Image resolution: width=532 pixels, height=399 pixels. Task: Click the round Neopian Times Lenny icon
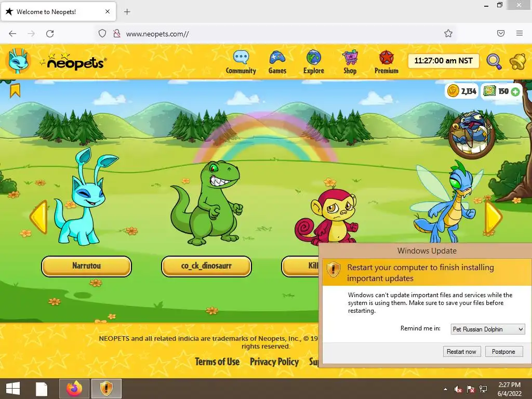(472, 135)
